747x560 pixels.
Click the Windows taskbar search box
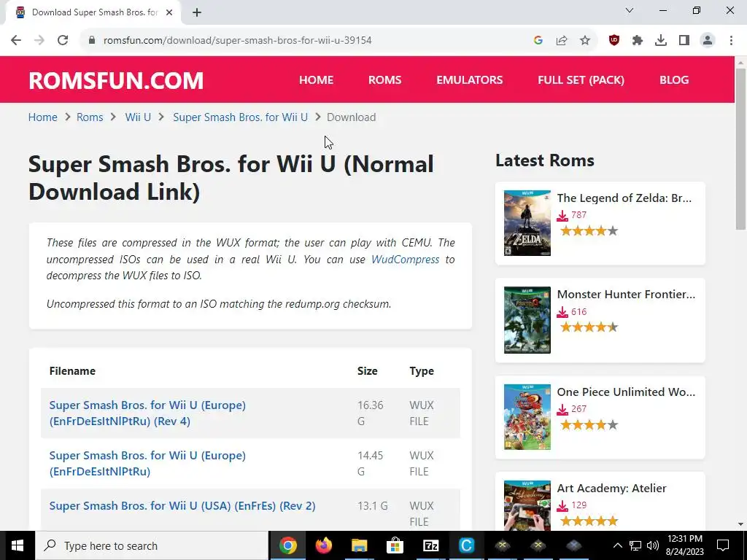click(x=152, y=545)
